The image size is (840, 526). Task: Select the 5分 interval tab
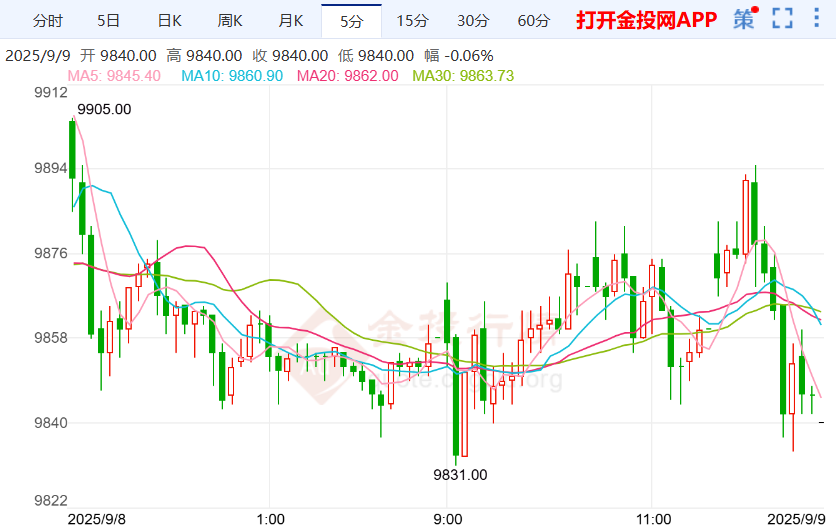[x=351, y=21]
